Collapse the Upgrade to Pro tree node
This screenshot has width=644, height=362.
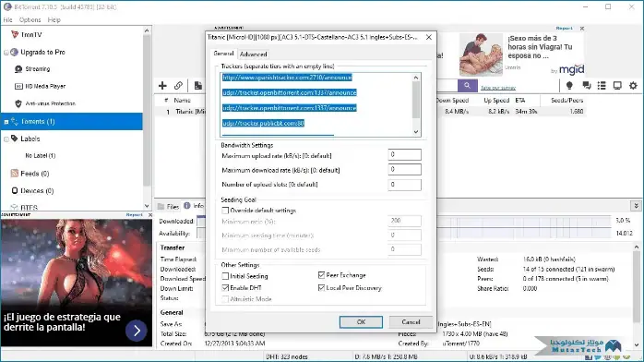coord(6,53)
